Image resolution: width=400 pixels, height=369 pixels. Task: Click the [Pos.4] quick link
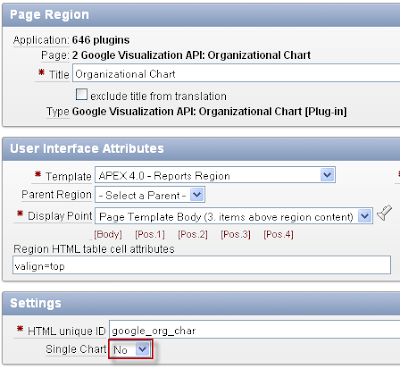point(278,234)
